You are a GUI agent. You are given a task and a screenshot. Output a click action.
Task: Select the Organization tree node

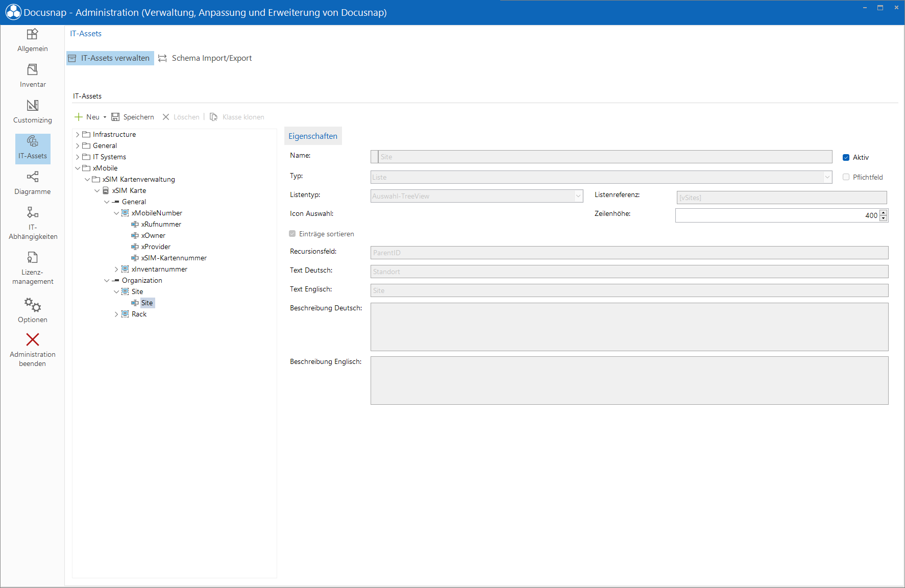(142, 280)
